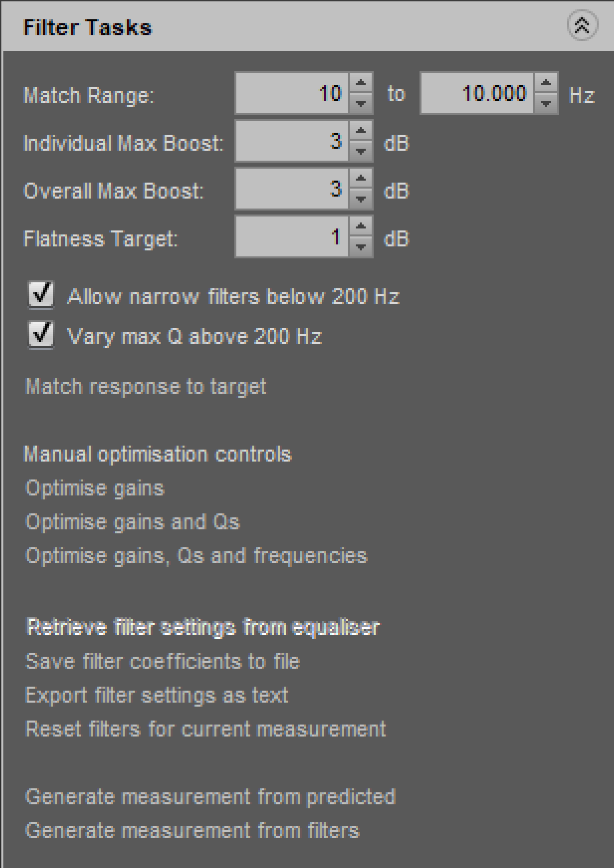Decrease the Match Range upper frequency
The image size is (614, 868).
[546, 102]
